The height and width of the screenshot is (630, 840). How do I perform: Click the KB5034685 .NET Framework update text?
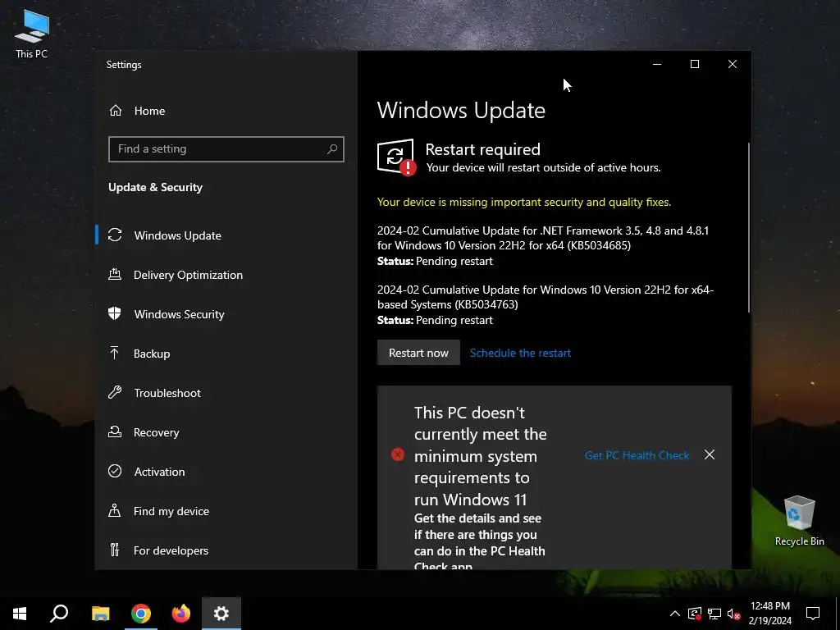543,238
